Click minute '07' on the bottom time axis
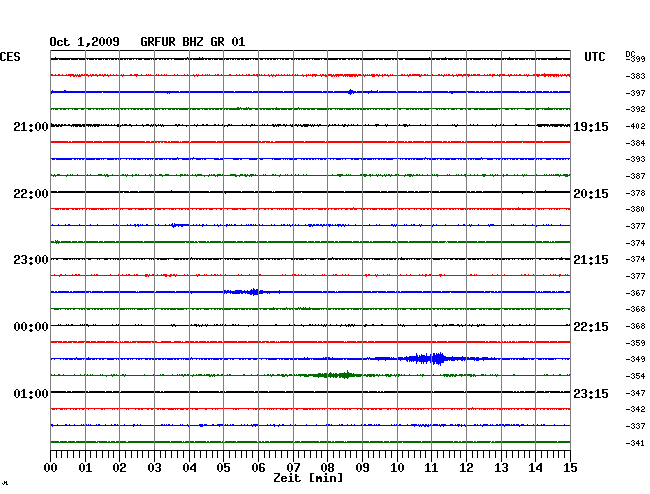Viewport: 650px width, 494px height. 293,468
